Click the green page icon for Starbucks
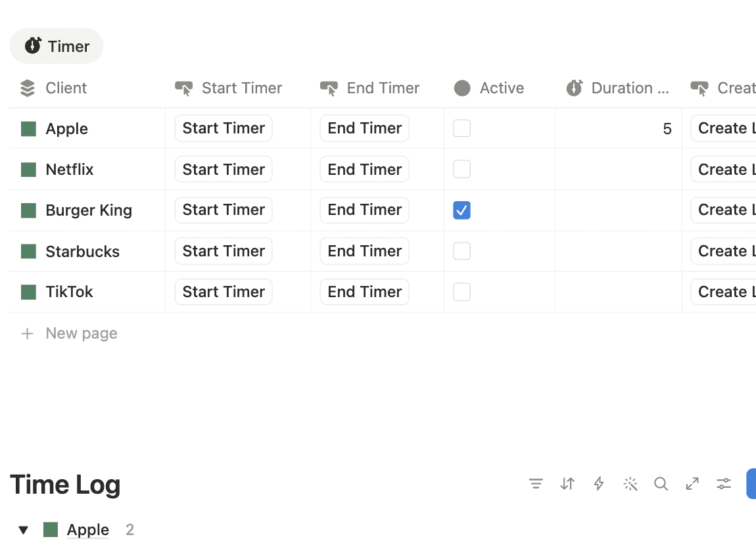The width and height of the screenshot is (756, 543). (28, 251)
